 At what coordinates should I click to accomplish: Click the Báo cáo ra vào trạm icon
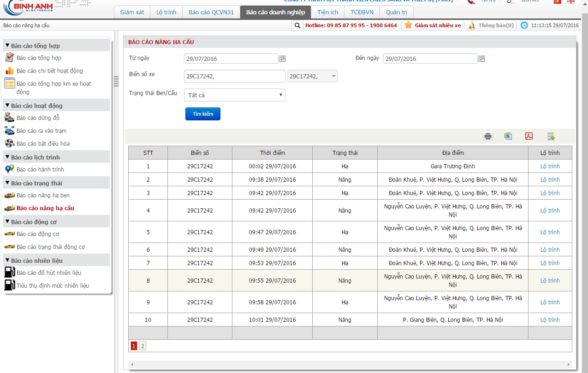(9, 130)
